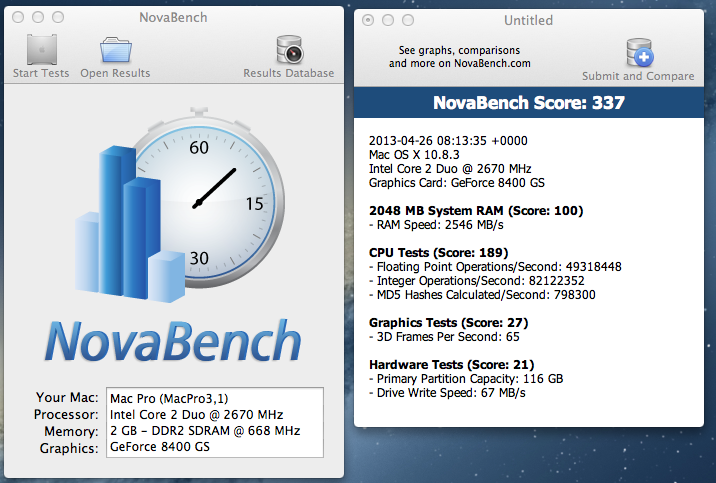Click the Graphics Tests (Score: 27) heading
716x483 pixels.
[x=448, y=323]
